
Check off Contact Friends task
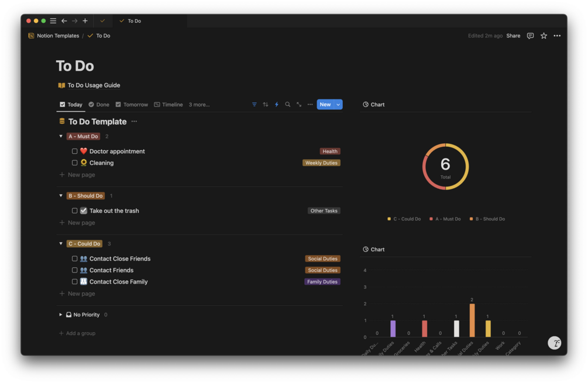tap(75, 270)
